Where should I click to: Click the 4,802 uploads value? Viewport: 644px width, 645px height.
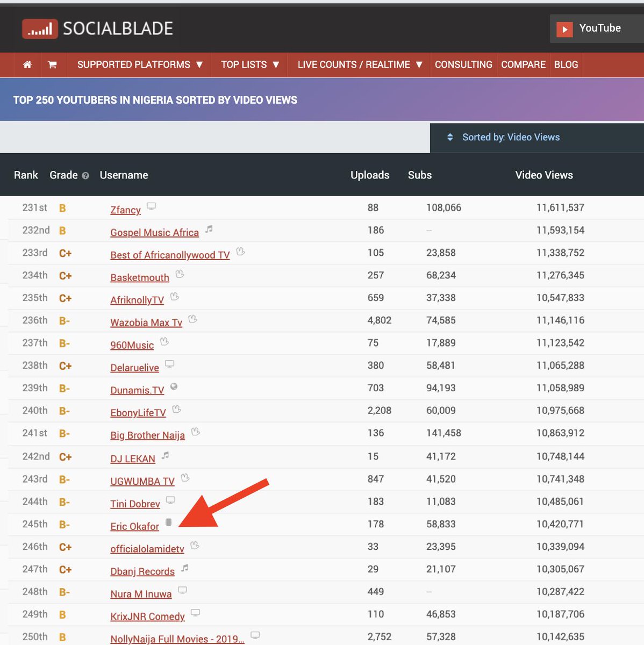pyautogui.click(x=380, y=320)
